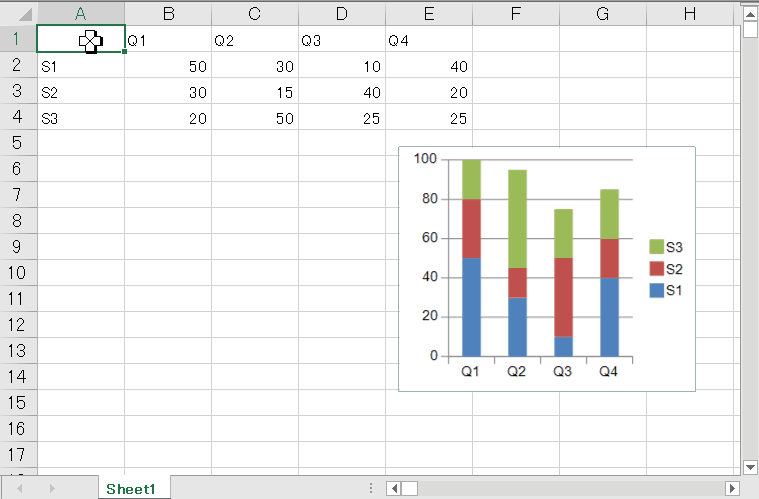Select row 2 header

click(18, 65)
